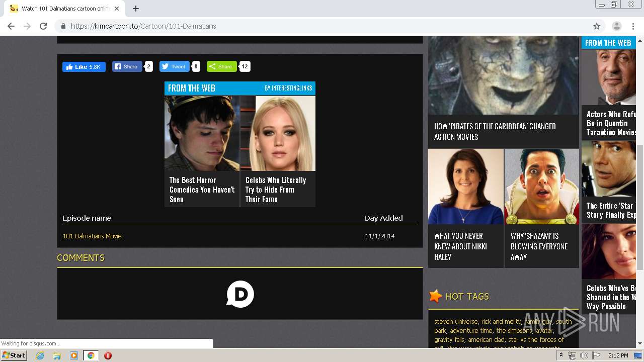Viewport: 644px width, 362px height.
Task: Open the 'steven universe' hot tag
Action: click(456, 321)
